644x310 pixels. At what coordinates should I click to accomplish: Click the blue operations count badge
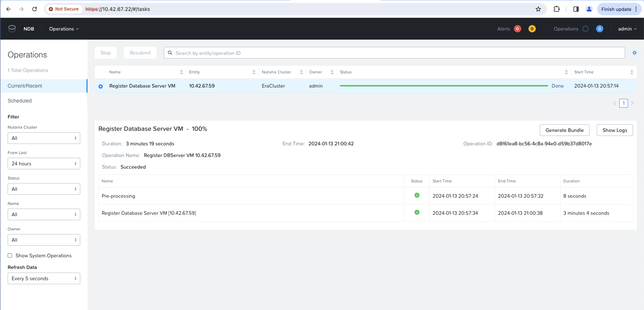(599, 29)
